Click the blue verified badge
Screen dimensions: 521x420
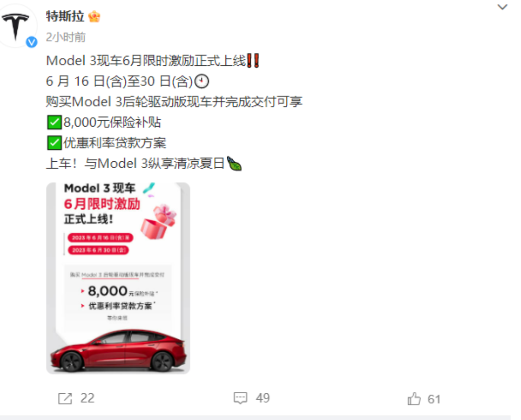[32, 42]
